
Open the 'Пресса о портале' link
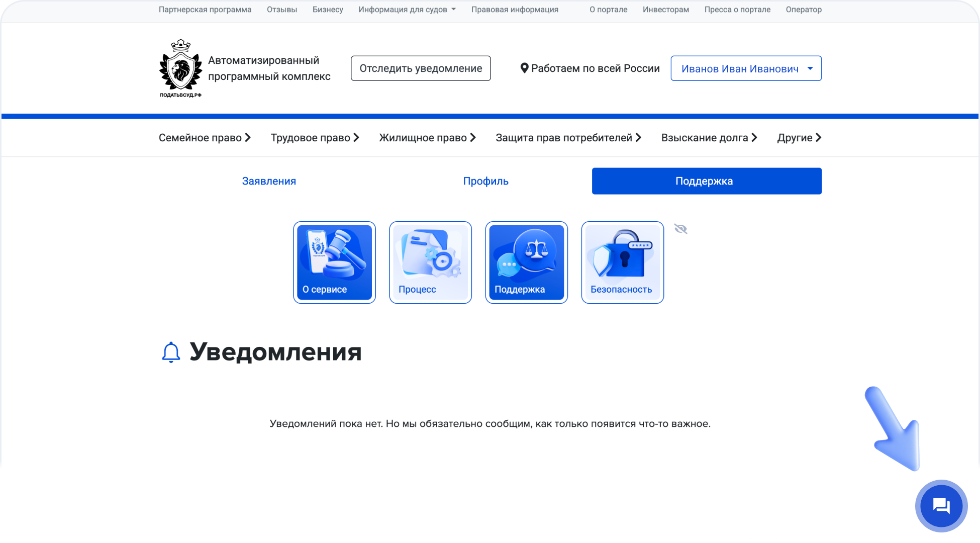737,10
